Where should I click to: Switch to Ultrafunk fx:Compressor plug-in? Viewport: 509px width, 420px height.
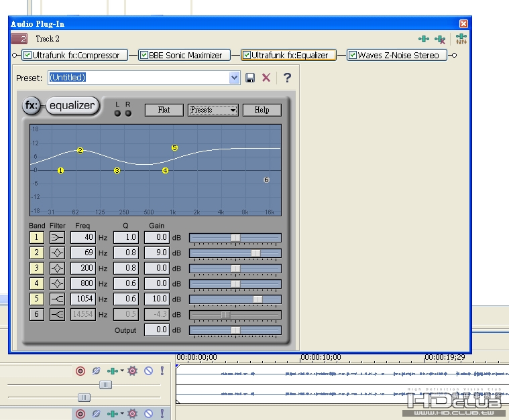coord(74,55)
